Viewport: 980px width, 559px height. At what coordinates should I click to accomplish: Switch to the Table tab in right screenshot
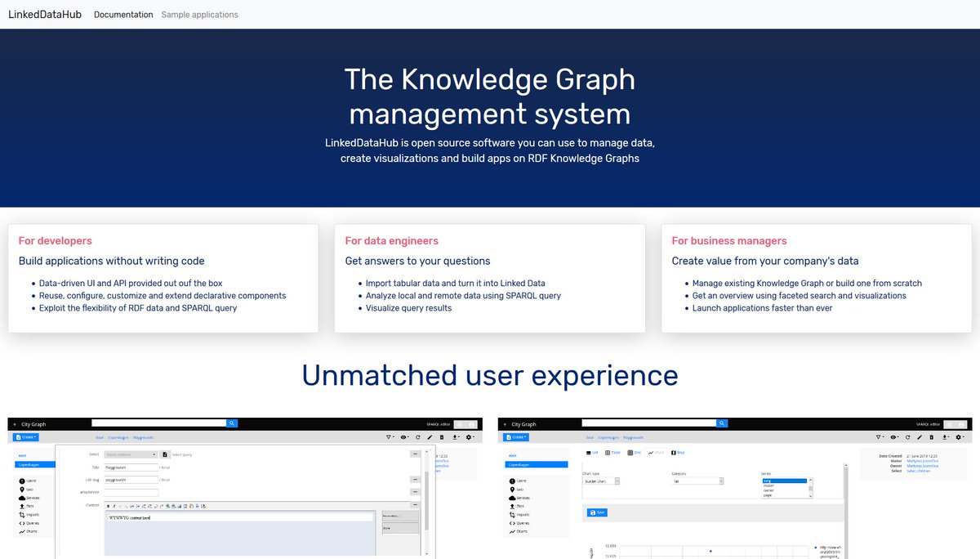(x=612, y=453)
